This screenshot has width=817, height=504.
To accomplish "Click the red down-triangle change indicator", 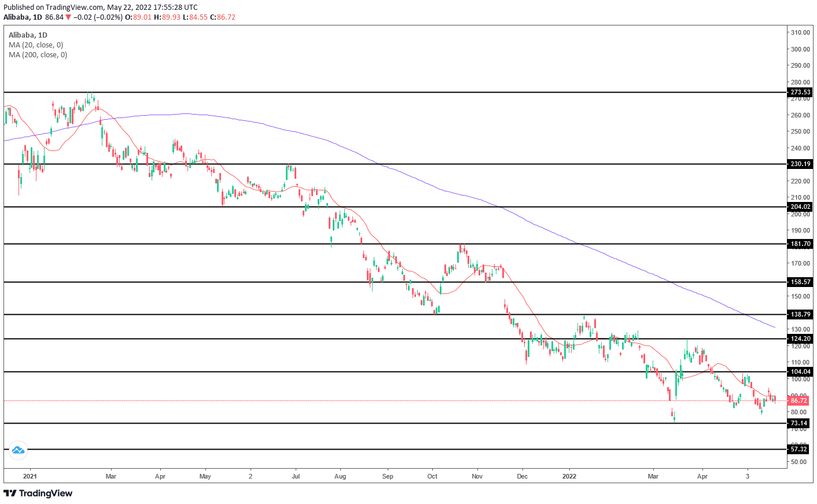I will click(x=68, y=17).
